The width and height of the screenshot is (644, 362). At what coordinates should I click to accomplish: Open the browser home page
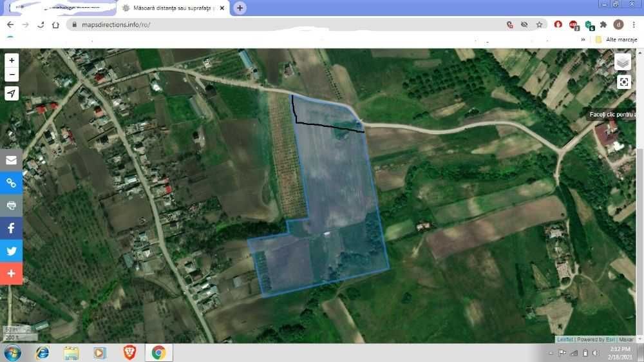click(55, 24)
